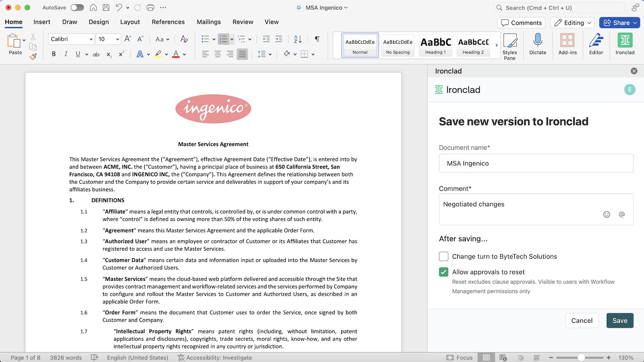Center the paragraph text
644x362 pixels.
218,54
